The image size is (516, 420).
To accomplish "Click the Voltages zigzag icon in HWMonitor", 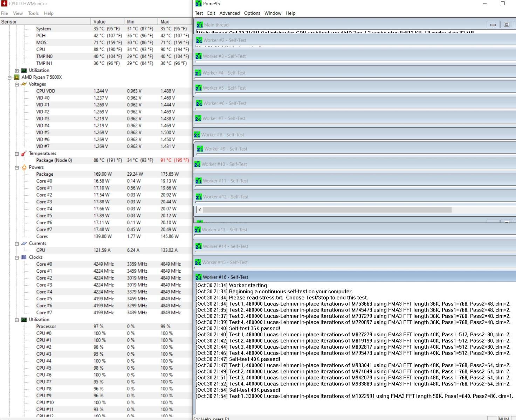I will point(24,84).
